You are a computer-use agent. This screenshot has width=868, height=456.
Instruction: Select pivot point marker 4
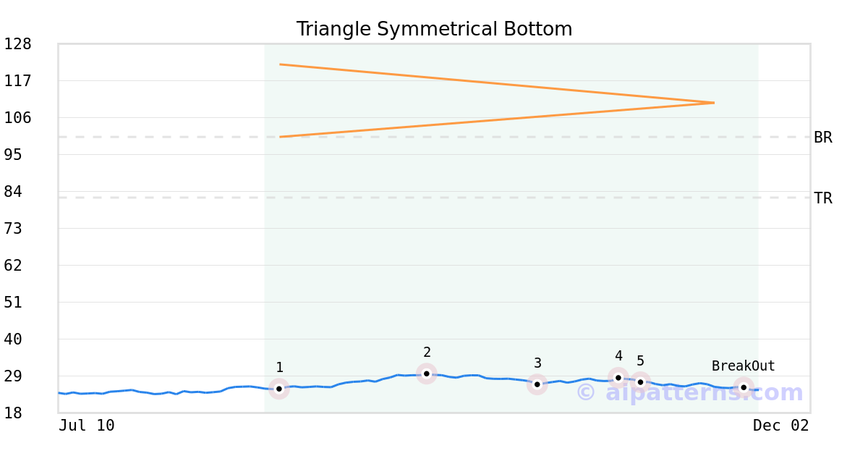618,378
